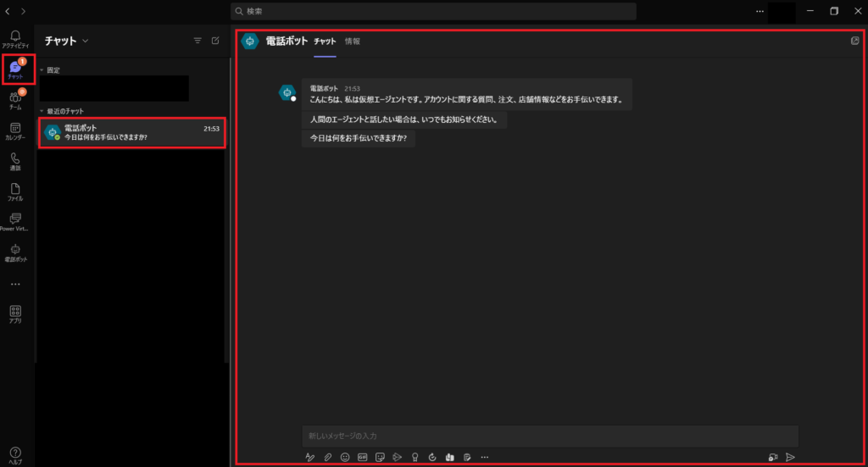Click the schedule send arrow icon
The image size is (868, 467).
pyautogui.click(x=397, y=457)
